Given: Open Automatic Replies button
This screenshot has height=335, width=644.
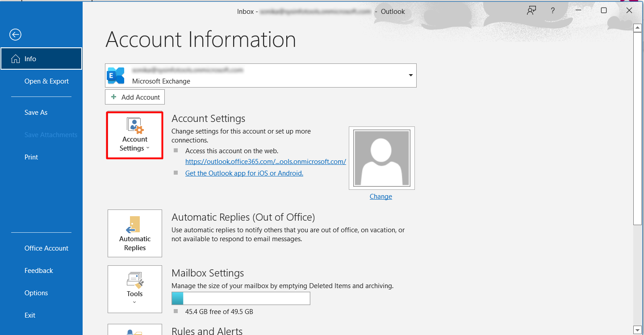Looking at the screenshot, I should pos(135,234).
